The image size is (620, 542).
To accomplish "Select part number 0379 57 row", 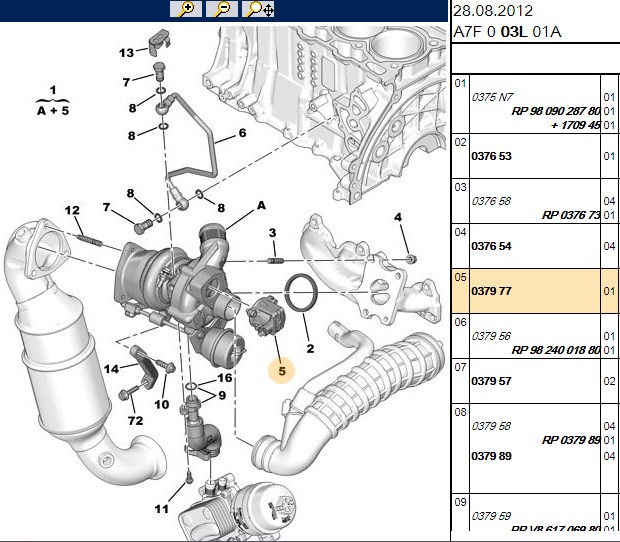I will pyautogui.click(x=535, y=381).
